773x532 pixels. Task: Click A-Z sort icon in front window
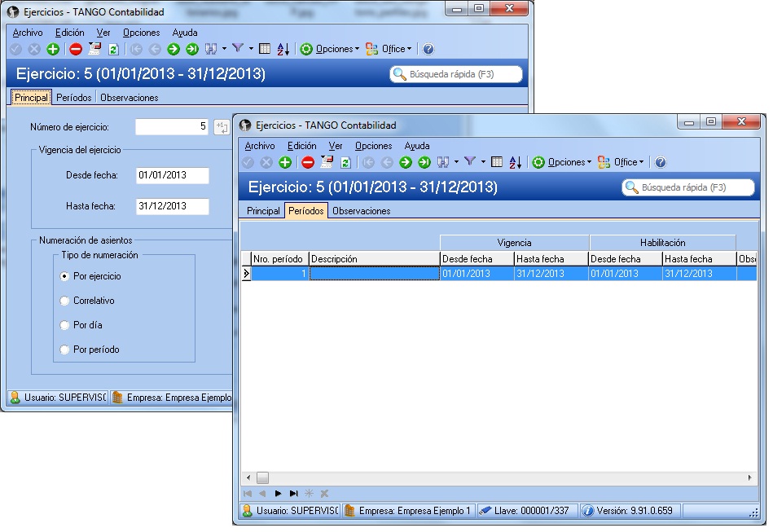pyautogui.click(x=515, y=162)
